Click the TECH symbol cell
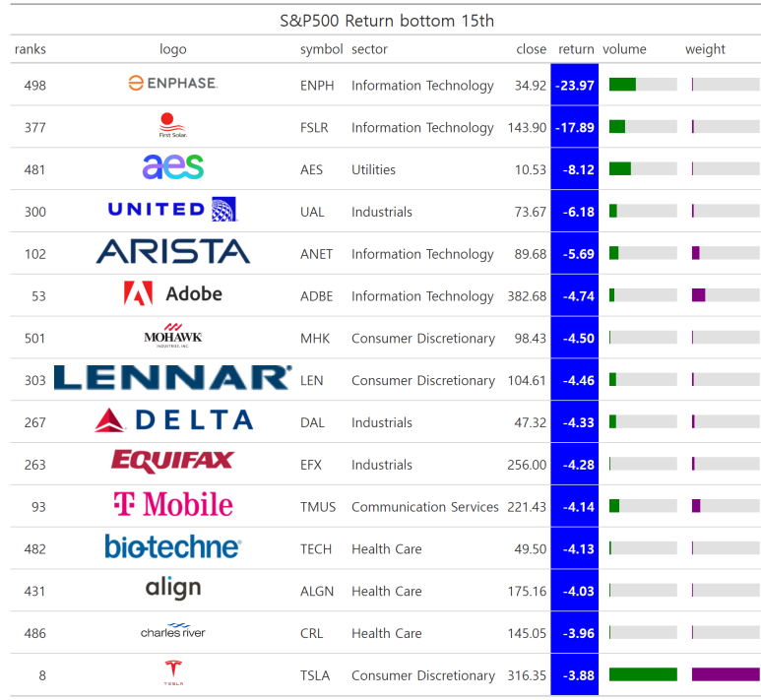The image size is (761, 700). click(x=316, y=549)
